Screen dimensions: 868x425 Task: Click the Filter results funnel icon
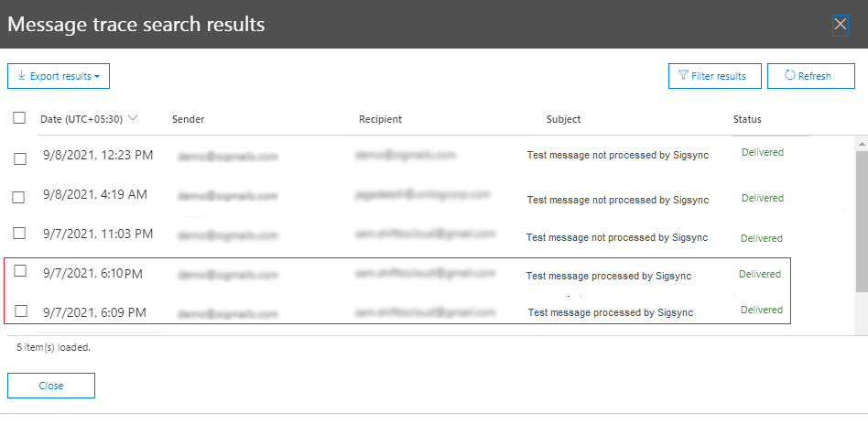(683, 76)
